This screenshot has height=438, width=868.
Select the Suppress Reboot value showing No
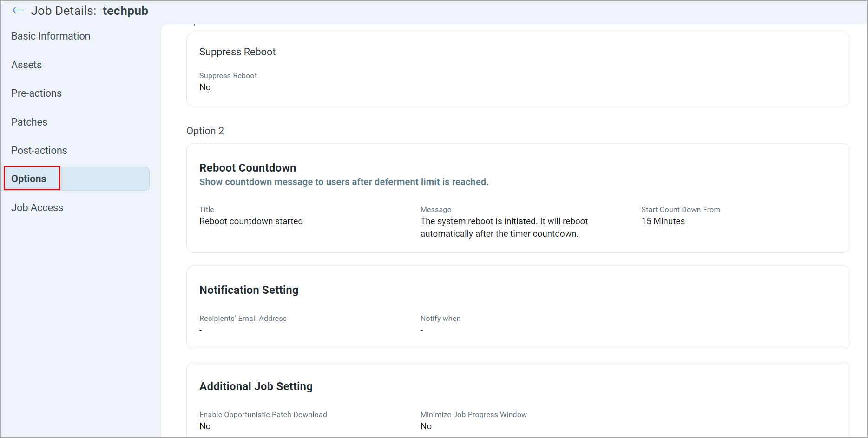point(204,87)
